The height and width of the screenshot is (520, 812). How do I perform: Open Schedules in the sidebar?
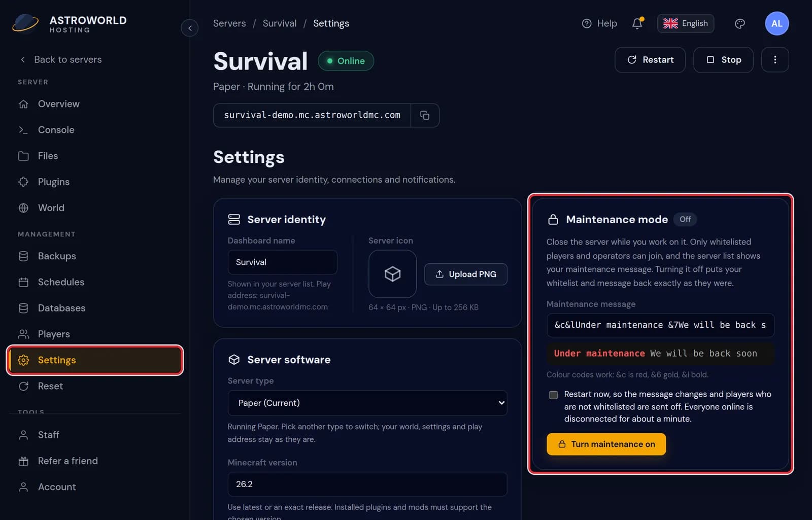tap(95, 282)
